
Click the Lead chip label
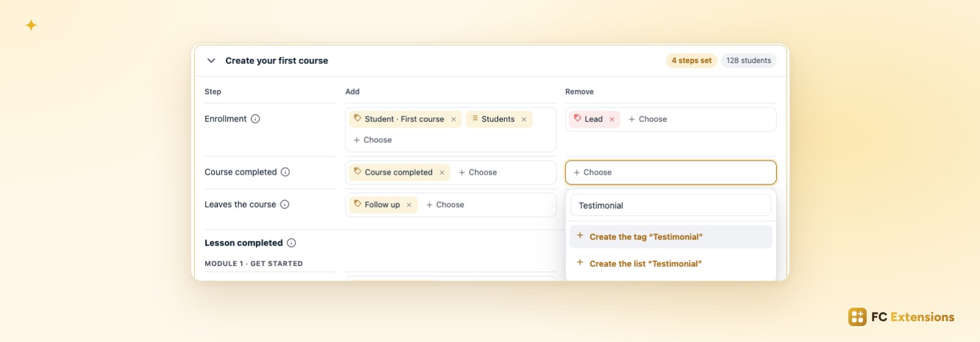[594, 120]
